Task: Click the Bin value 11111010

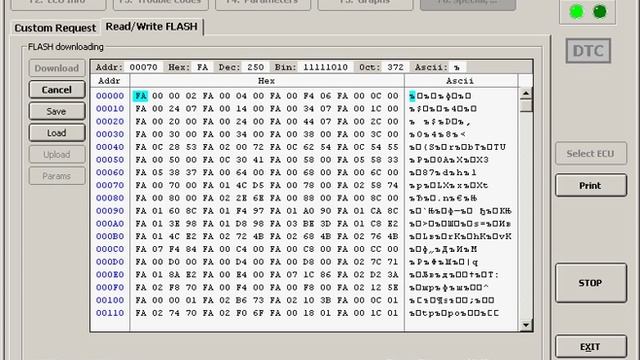Action: tap(325, 67)
